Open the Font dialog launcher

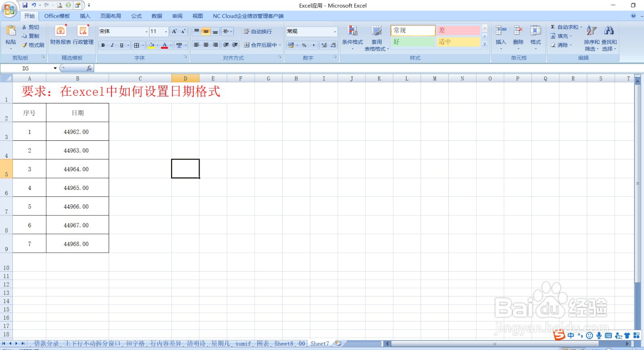click(x=186, y=58)
